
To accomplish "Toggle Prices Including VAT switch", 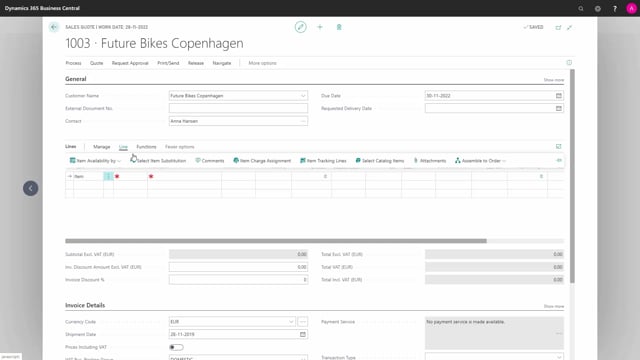I will tap(176, 347).
